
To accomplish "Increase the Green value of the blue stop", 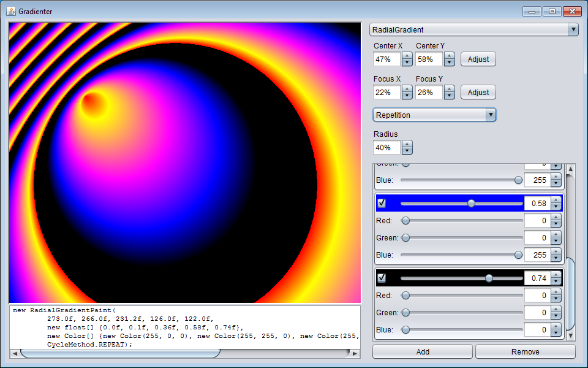I will (x=556, y=235).
